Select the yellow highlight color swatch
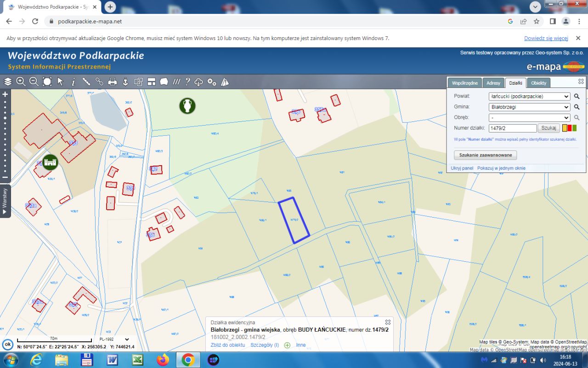This screenshot has height=368, width=588. coord(565,128)
